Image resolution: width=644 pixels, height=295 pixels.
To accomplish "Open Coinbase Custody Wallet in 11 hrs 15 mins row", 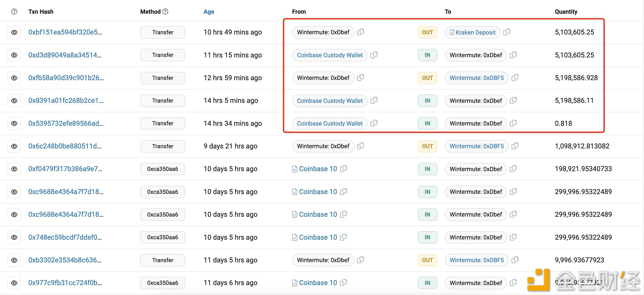I will pos(330,55).
